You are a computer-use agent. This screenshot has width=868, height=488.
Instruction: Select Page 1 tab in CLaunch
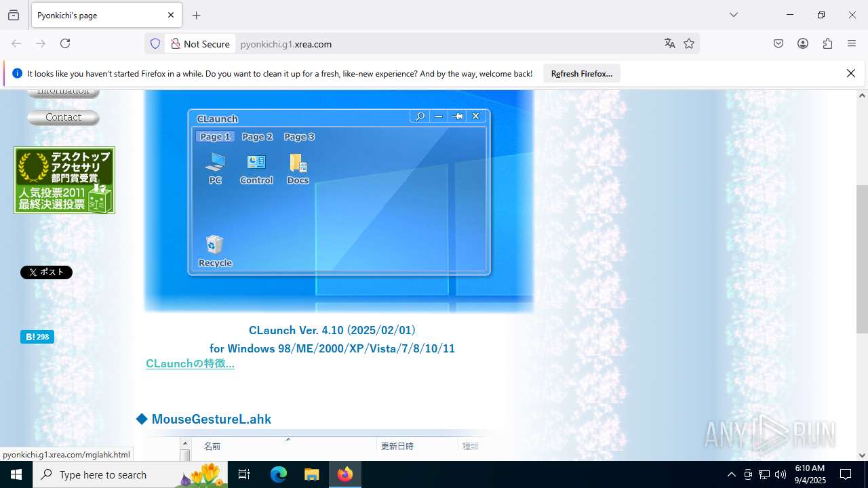(215, 136)
